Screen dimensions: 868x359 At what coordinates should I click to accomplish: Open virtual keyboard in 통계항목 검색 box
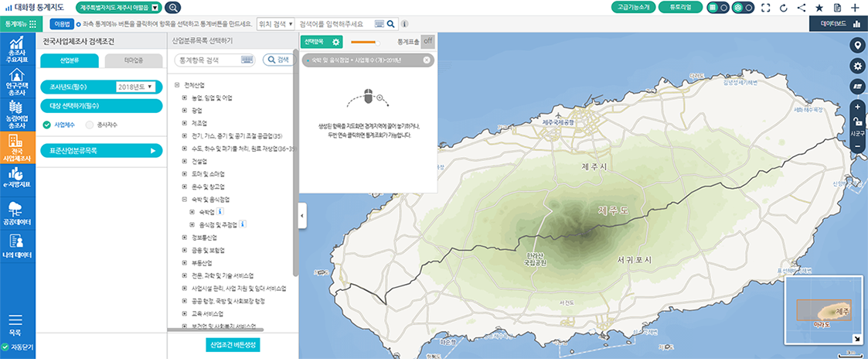[247, 60]
